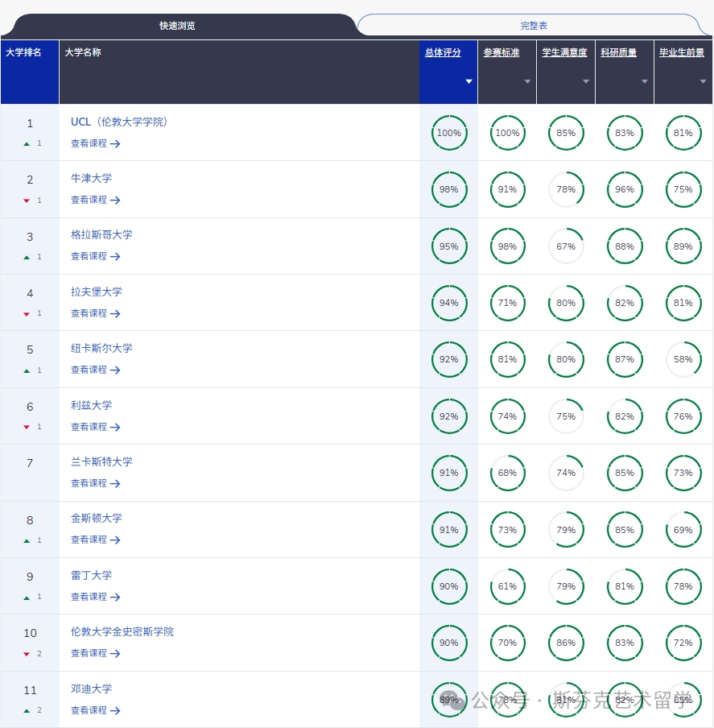The width and height of the screenshot is (714, 728).
Task: Click 金斯顿大学 69% 毕业生前景 circle
Action: point(683,530)
